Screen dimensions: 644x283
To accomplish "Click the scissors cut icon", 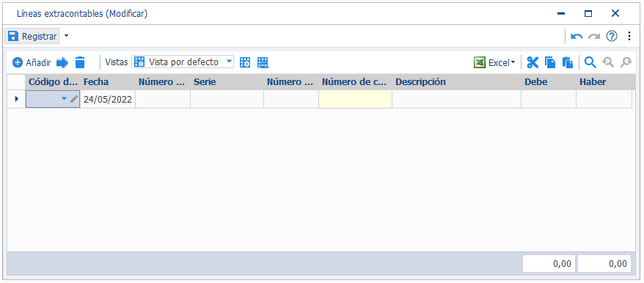I will tap(533, 62).
